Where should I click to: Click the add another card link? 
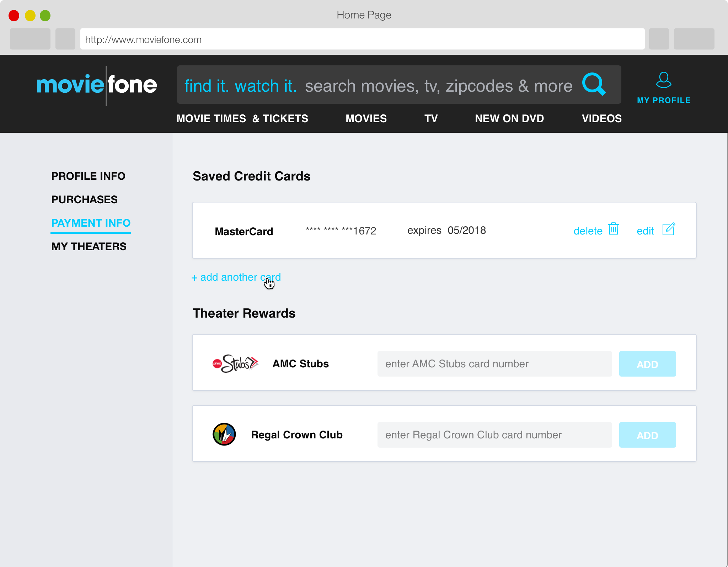tap(236, 277)
